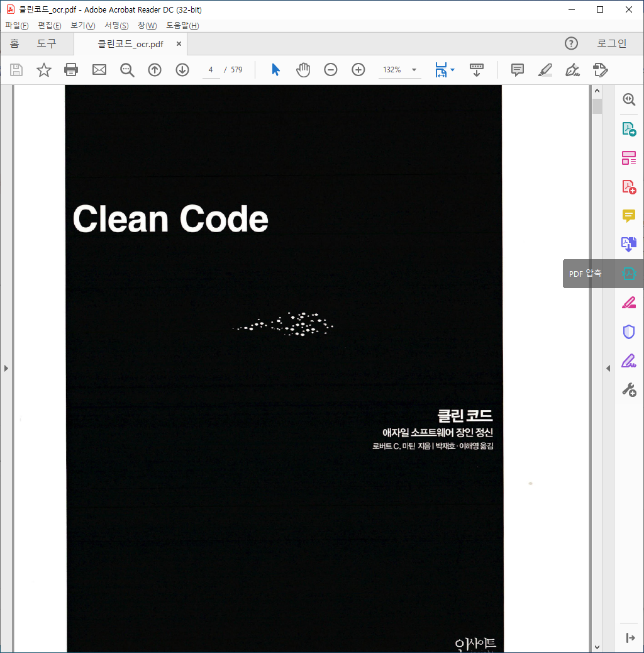The image size is (644, 653).
Task: Add bookmark with star icon
Action: point(44,70)
